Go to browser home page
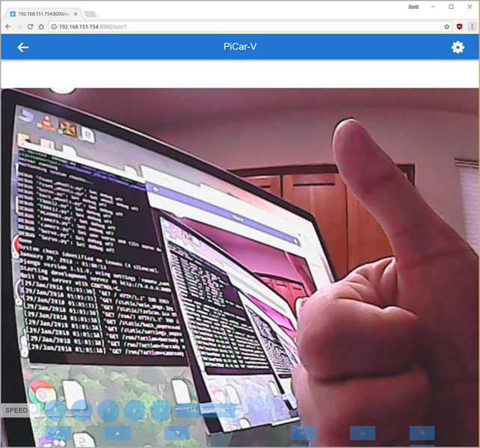The height and width of the screenshot is (448, 480). tap(41, 27)
